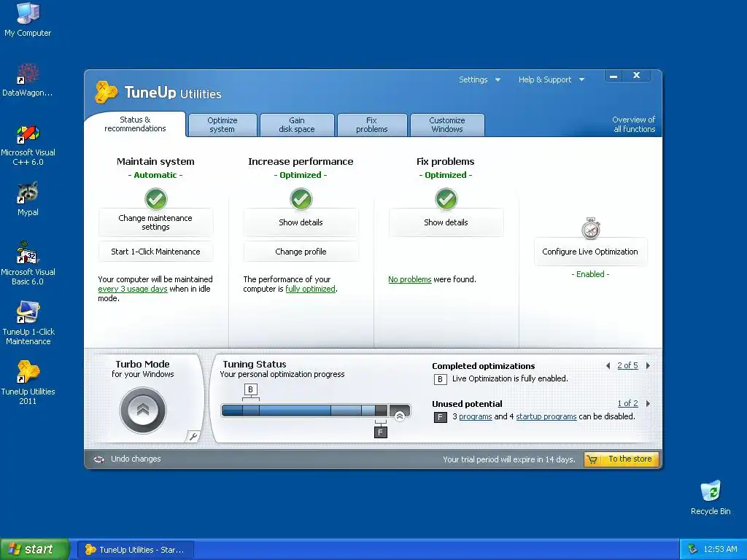The image size is (747, 560).
Task: Click Fix problems green checkmark icon
Action: click(446, 199)
